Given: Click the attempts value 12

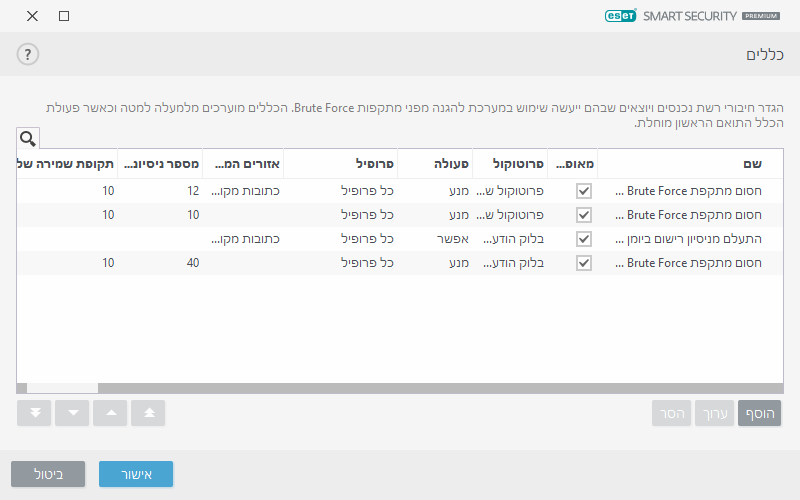Looking at the screenshot, I should tap(193, 191).
